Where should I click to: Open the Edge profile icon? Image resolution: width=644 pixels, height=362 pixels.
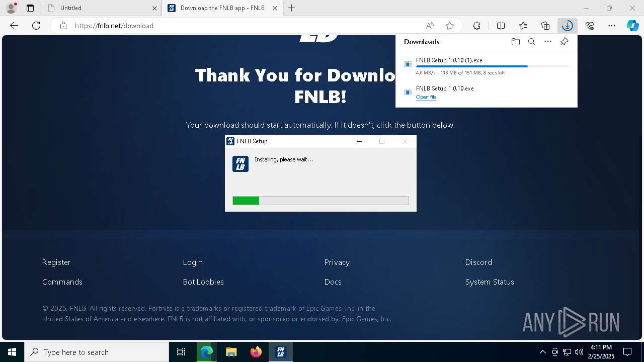tap(11, 8)
